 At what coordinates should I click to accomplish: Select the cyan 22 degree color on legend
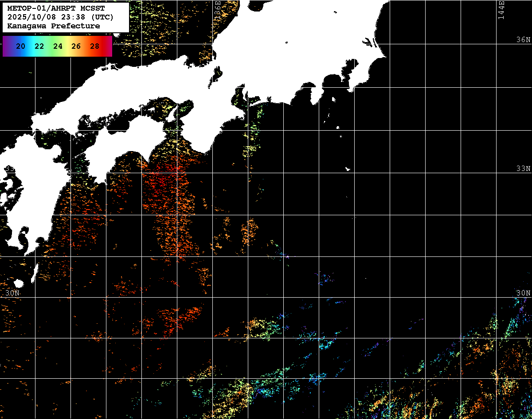tap(39, 46)
